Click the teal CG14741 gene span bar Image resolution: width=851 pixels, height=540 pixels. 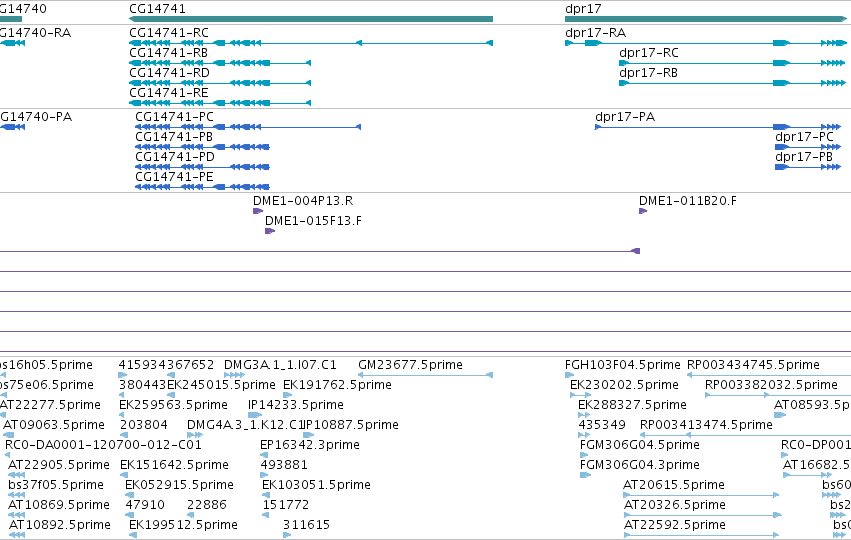311,19
